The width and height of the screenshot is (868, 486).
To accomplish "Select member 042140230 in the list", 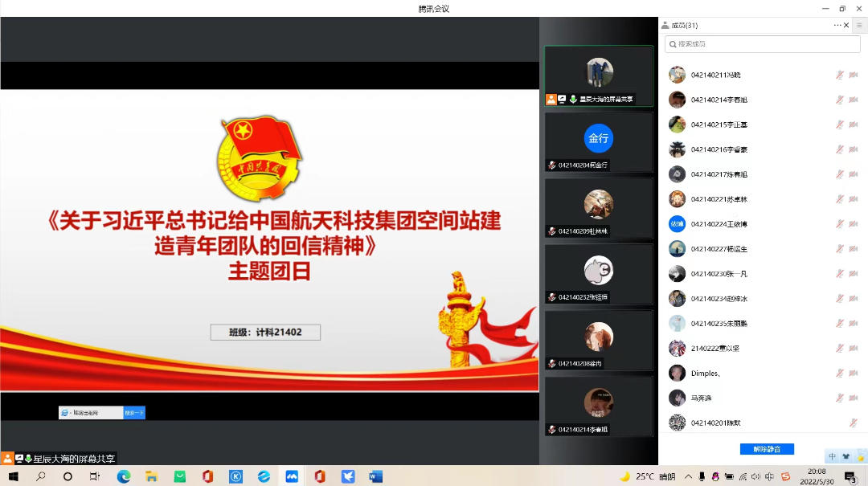I will [763, 273].
